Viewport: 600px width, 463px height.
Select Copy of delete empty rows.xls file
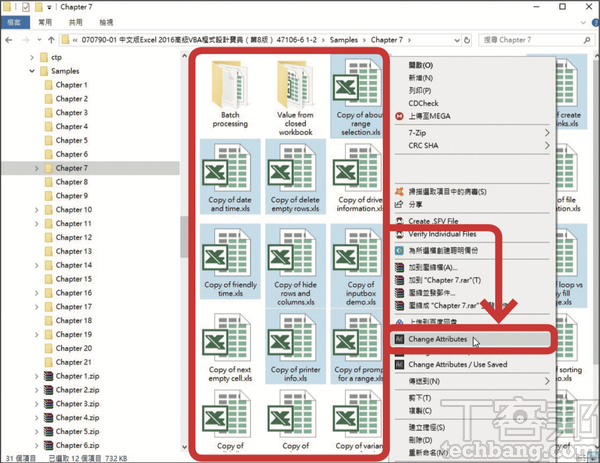tap(295, 177)
